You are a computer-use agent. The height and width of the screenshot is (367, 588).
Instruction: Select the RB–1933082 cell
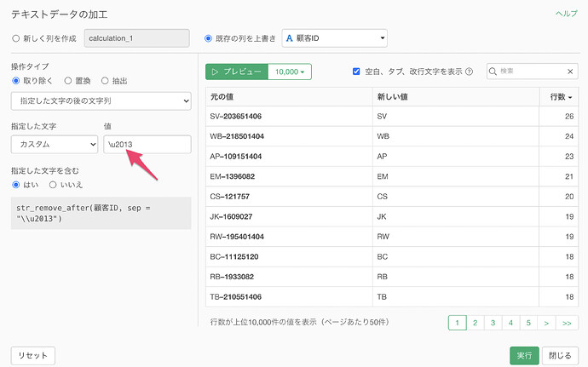[x=289, y=277]
